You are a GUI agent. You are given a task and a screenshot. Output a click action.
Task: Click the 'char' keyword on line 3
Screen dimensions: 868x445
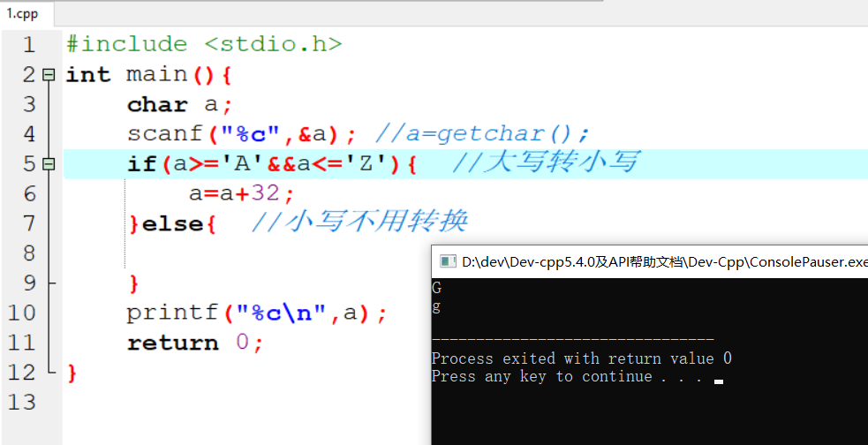157,104
